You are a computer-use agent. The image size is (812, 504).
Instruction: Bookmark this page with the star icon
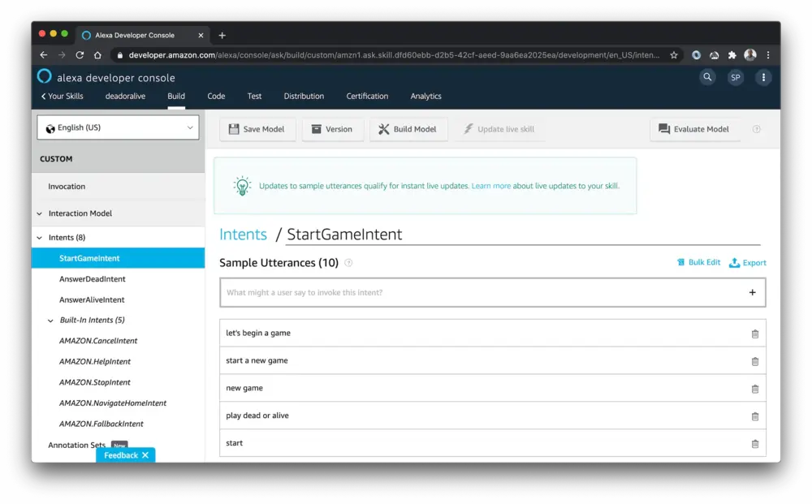coord(673,55)
